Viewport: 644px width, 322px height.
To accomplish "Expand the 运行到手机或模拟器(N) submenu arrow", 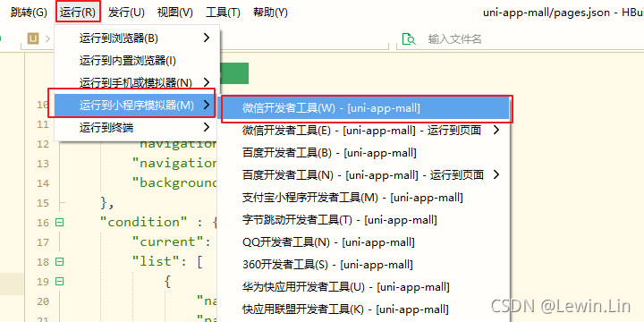I will pos(207,82).
